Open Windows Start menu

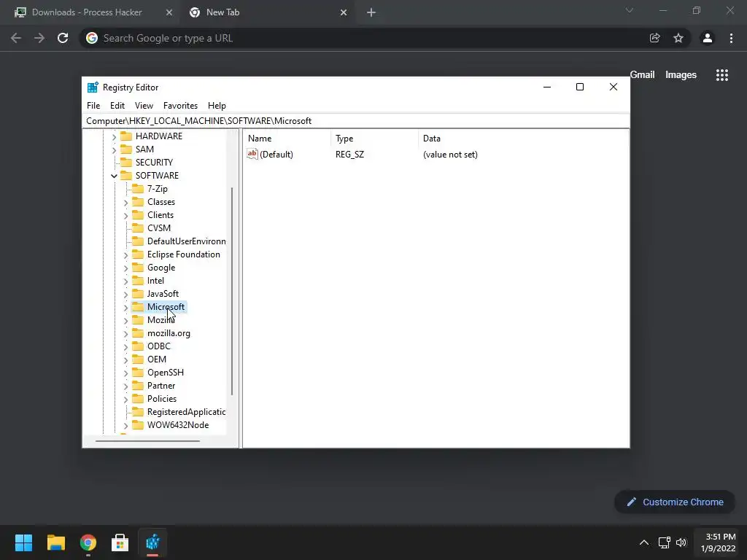click(23, 542)
